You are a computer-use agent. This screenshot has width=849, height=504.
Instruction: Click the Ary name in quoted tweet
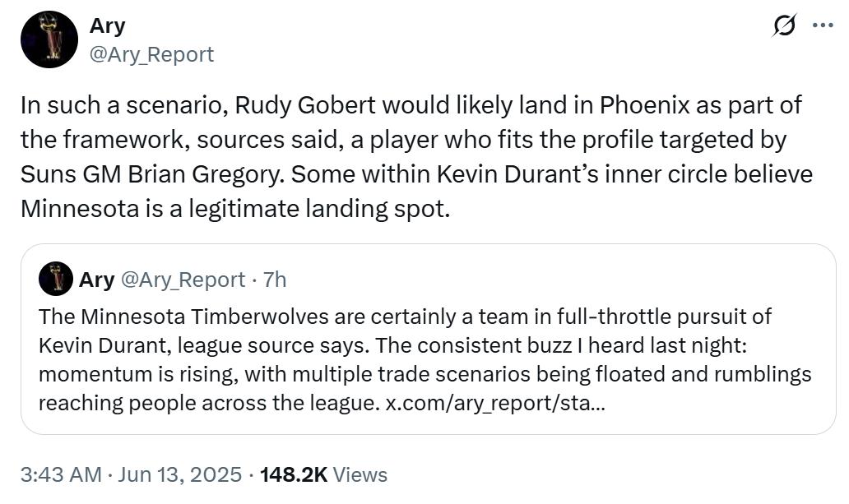click(x=96, y=280)
